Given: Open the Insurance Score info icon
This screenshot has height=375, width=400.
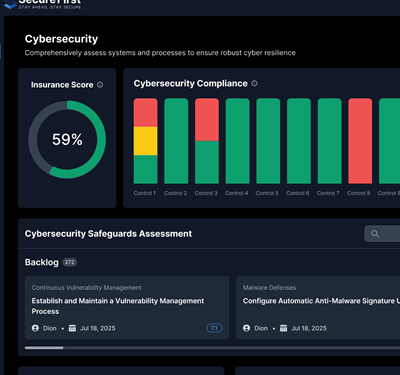Looking at the screenshot, I should tap(100, 85).
